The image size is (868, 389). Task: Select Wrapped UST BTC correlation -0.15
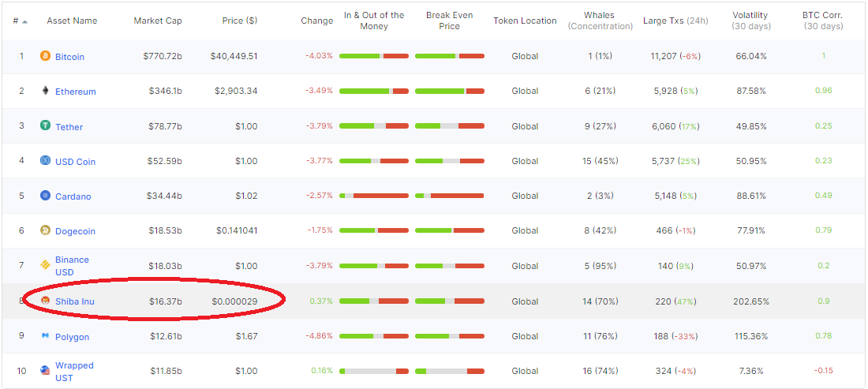[825, 371]
